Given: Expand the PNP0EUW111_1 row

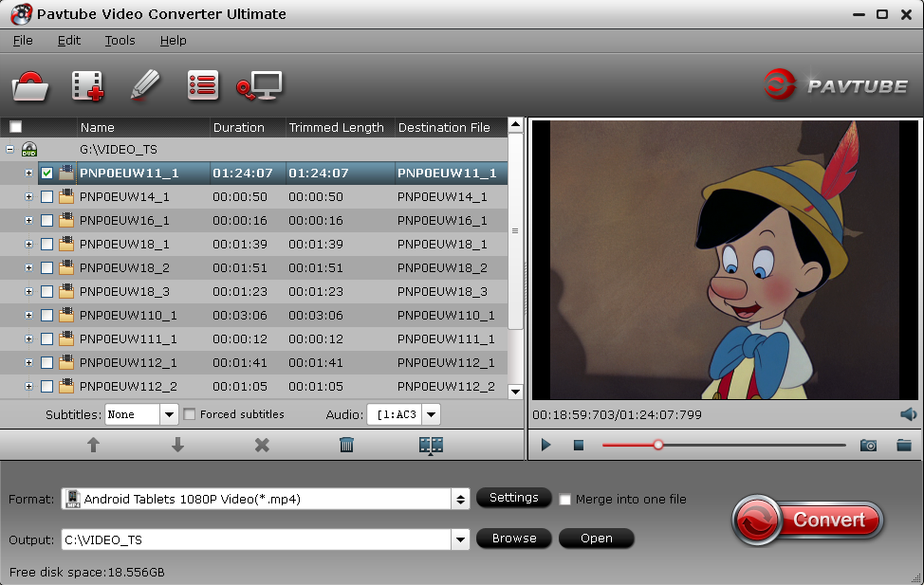Looking at the screenshot, I should [28, 338].
